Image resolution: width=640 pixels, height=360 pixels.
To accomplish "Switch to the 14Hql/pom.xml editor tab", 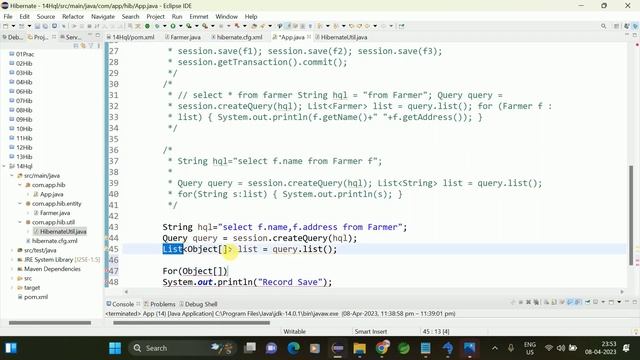I will (x=130, y=37).
